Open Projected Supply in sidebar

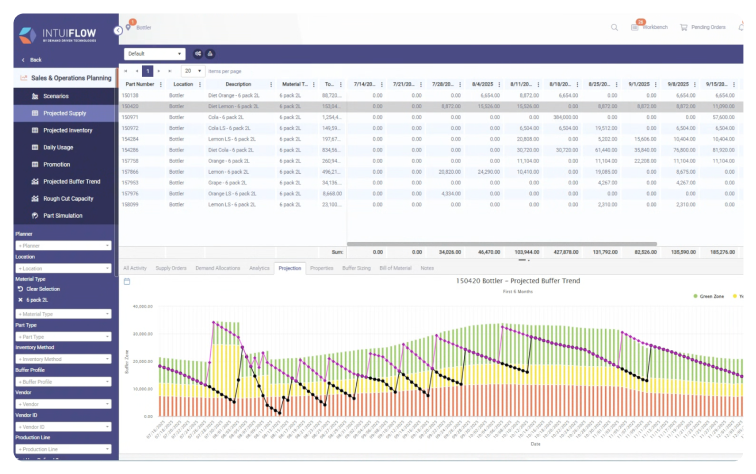[x=65, y=113]
